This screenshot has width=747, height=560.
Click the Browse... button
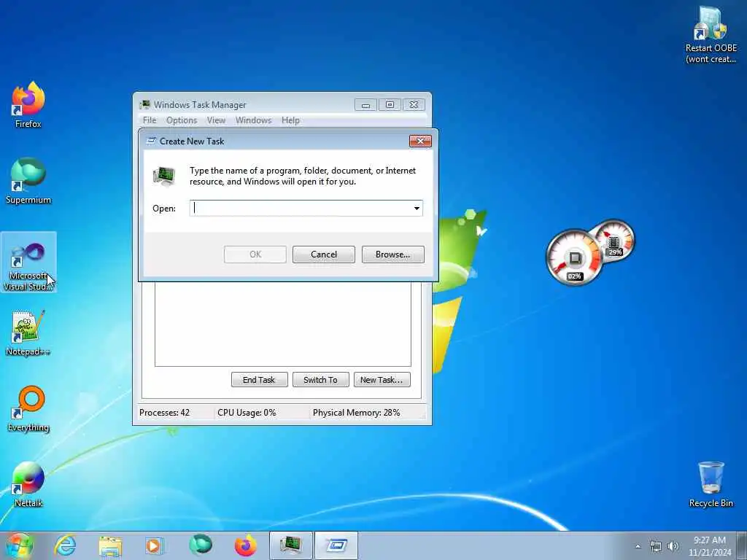pos(392,254)
